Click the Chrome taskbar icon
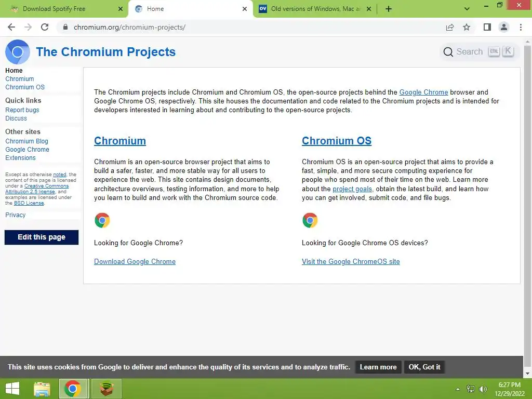Screen dimensions: 532x399 point(73,389)
